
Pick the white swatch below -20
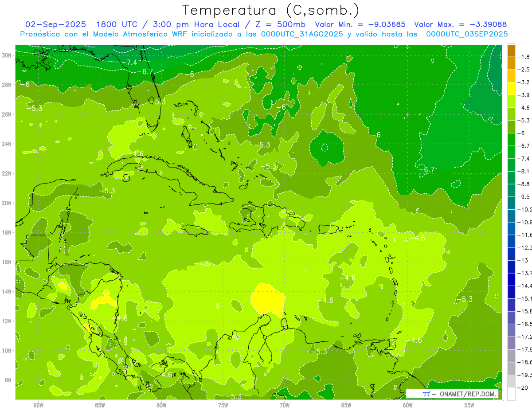[x=511, y=394]
